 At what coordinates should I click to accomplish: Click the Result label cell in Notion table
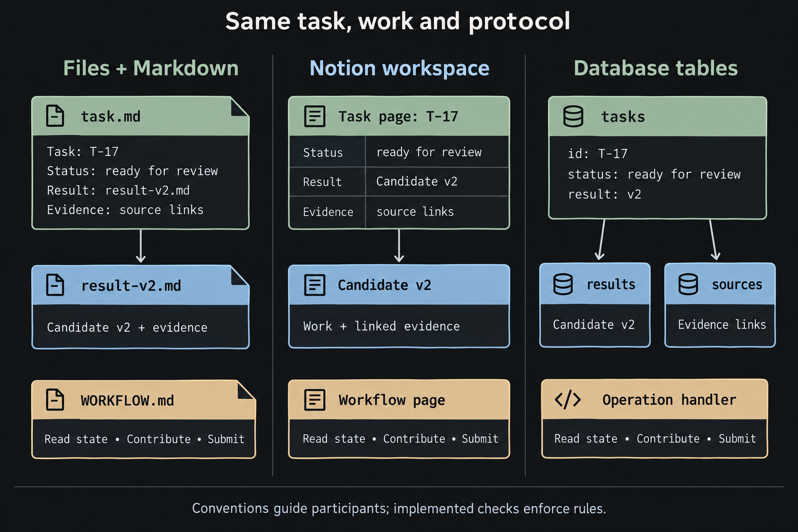click(327, 182)
